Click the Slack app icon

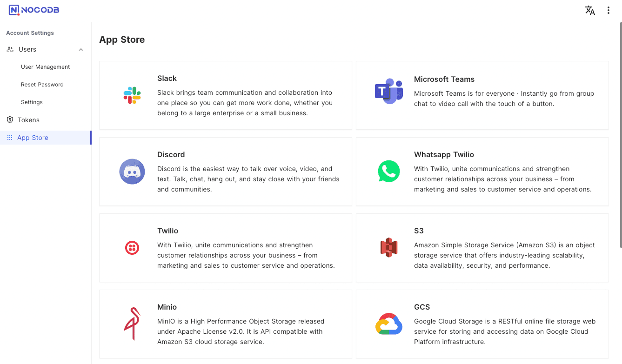(x=132, y=95)
